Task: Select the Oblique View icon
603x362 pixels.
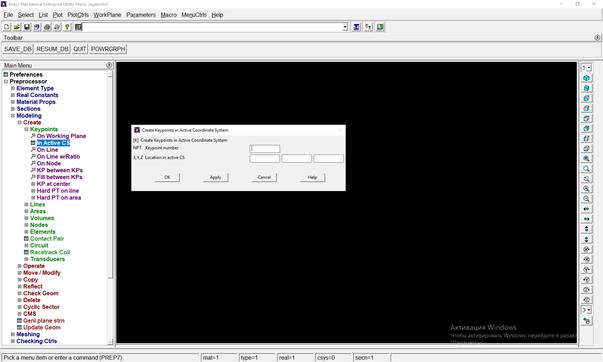Action: pos(586,88)
